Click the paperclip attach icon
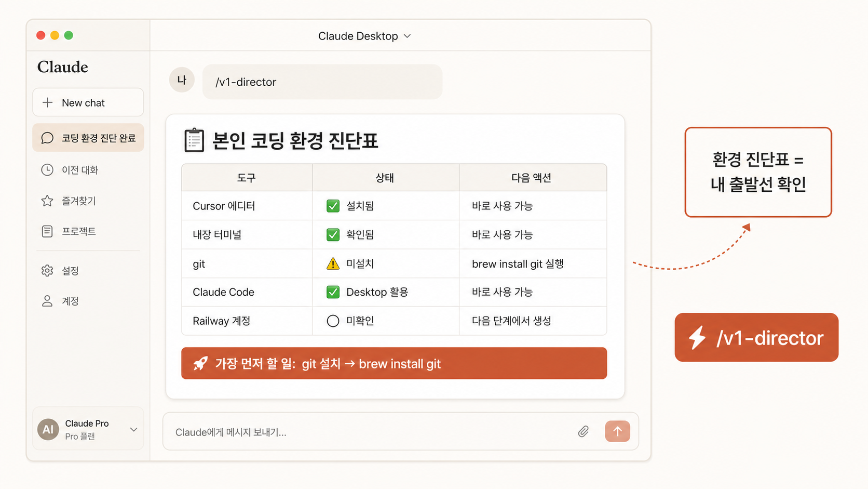Viewport: 868px width, 489px height. (584, 431)
